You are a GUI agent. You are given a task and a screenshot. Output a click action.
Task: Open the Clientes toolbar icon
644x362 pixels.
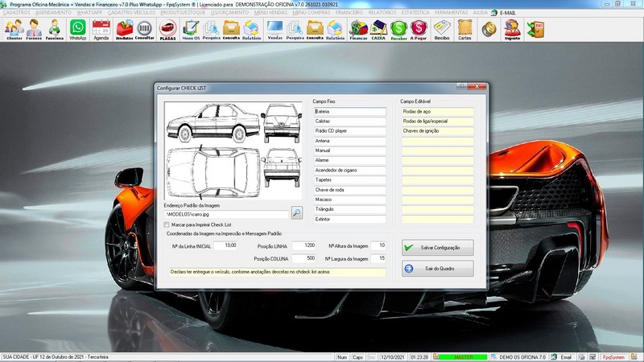pos(14,30)
